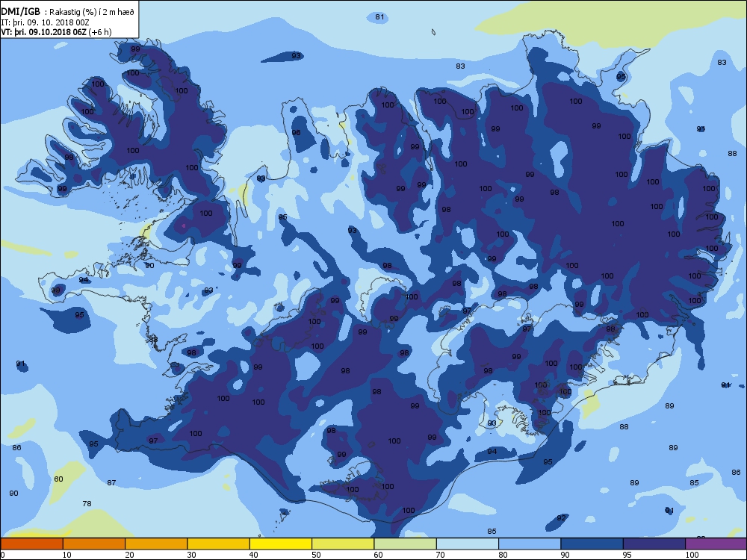
Task: Click the map value '88' off the east coast
Action: coord(732,153)
